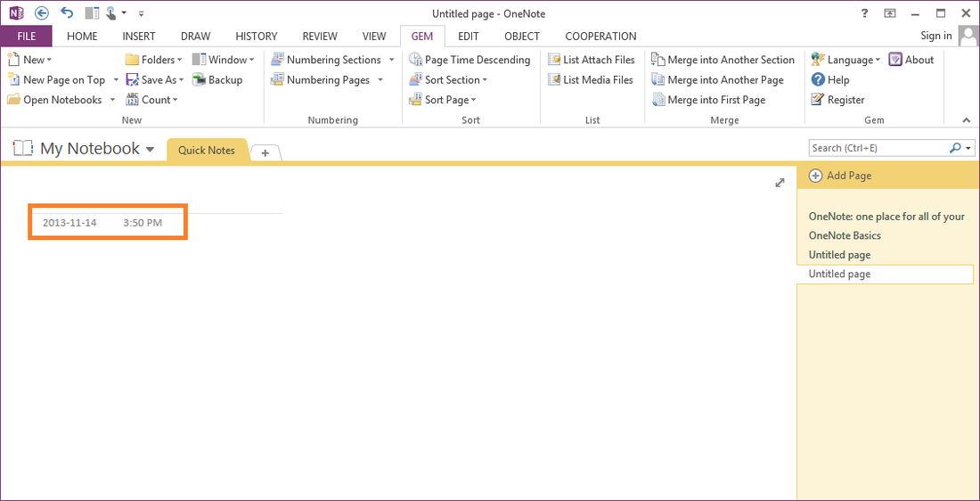The height and width of the screenshot is (501, 980).
Task: Switch to the HISTORY ribbon tab
Action: click(x=257, y=37)
